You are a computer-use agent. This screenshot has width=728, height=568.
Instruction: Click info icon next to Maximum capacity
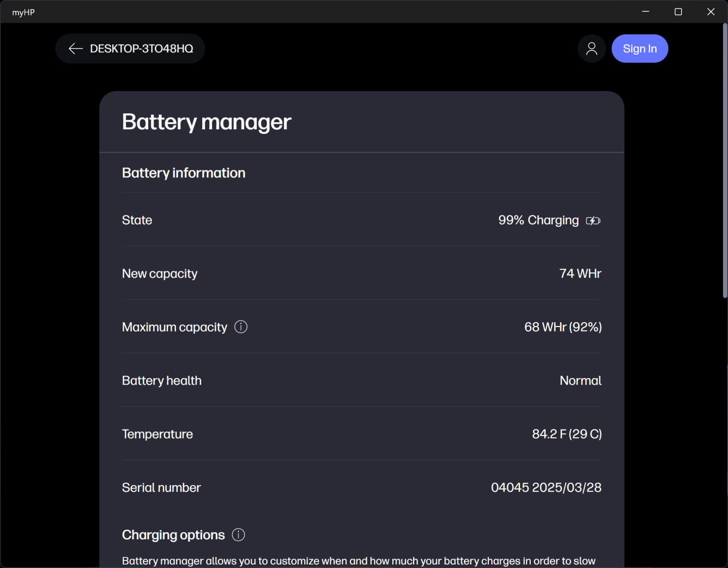click(241, 327)
